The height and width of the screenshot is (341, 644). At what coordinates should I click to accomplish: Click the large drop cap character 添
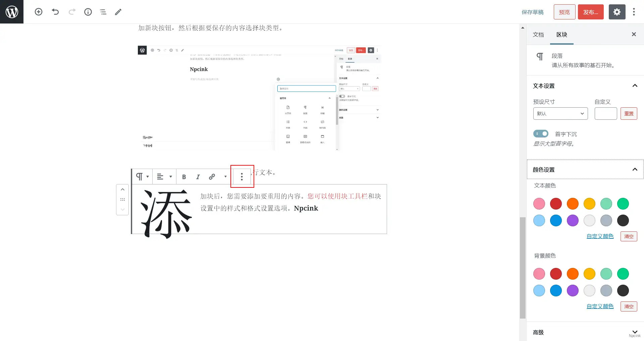[x=166, y=213]
